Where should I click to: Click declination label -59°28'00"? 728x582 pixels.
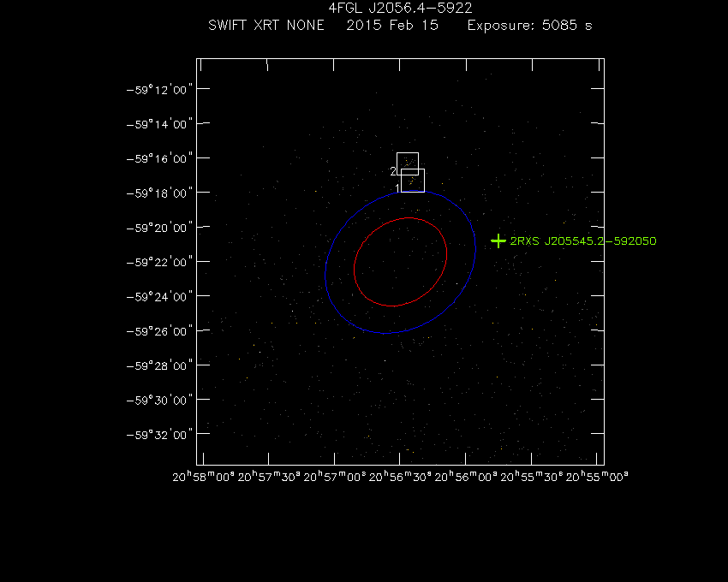point(159,365)
